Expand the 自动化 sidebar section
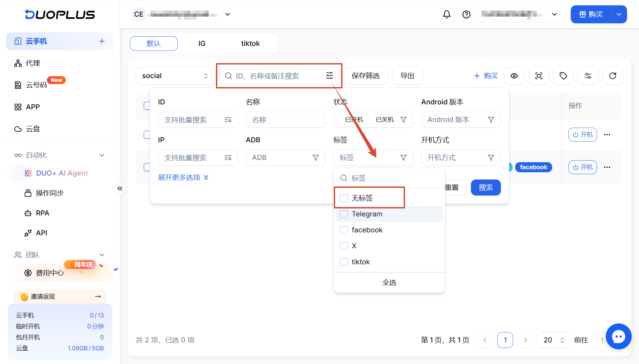The height and width of the screenshot is (364, 639). click(60, 155)
